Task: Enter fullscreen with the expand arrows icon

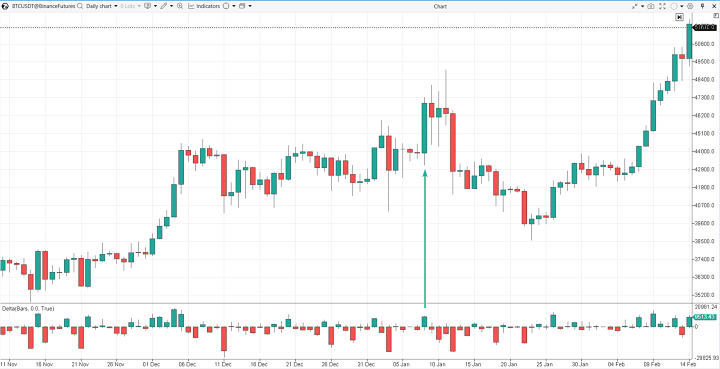Action: pos(663,6)
